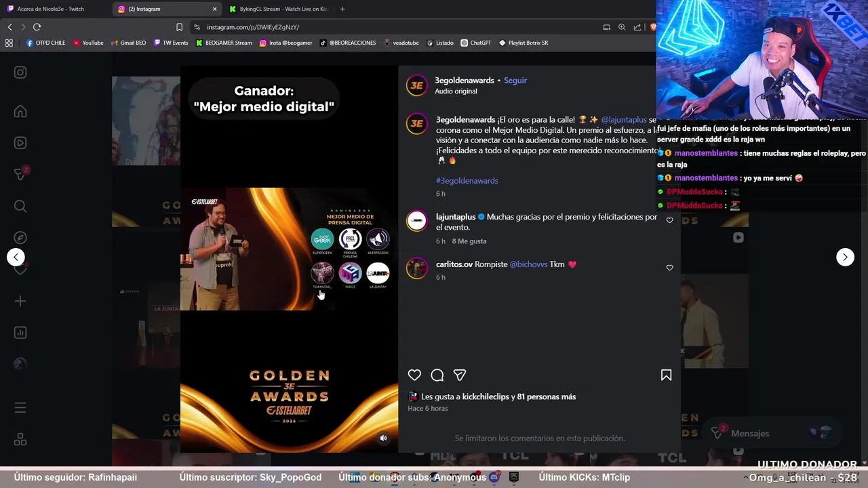
Task: Switch to the BykingCL Stream Kick tab
Action: pyautogui.click(x=278, y=9)
